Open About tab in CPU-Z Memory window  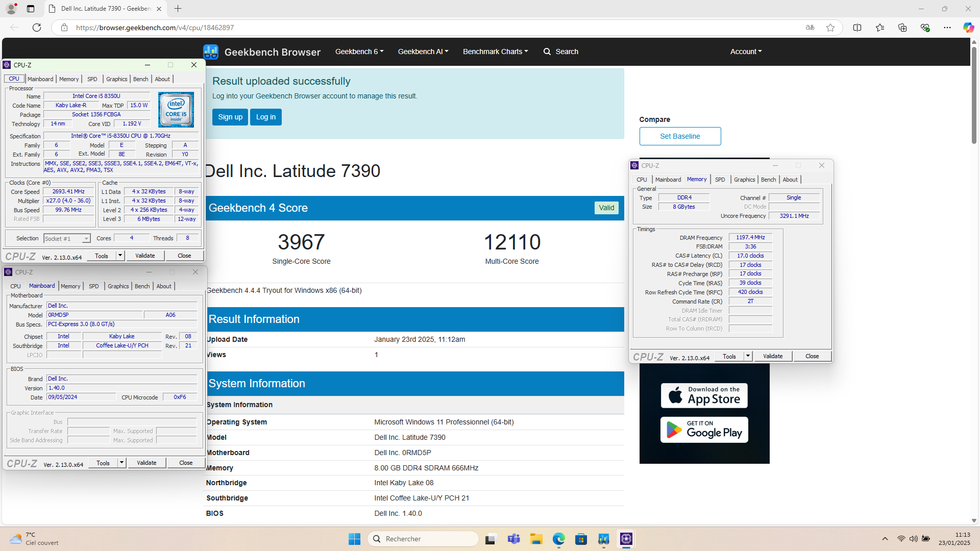coord(790,180)
